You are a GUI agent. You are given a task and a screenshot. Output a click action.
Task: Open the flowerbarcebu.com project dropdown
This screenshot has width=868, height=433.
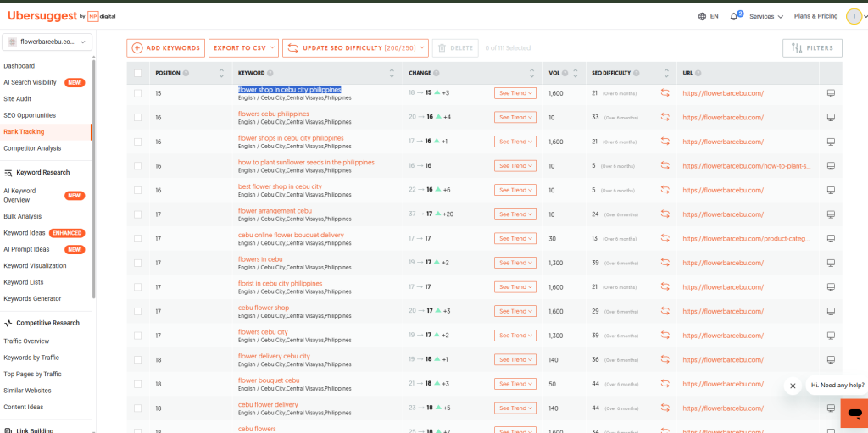[x=47, y=42]
